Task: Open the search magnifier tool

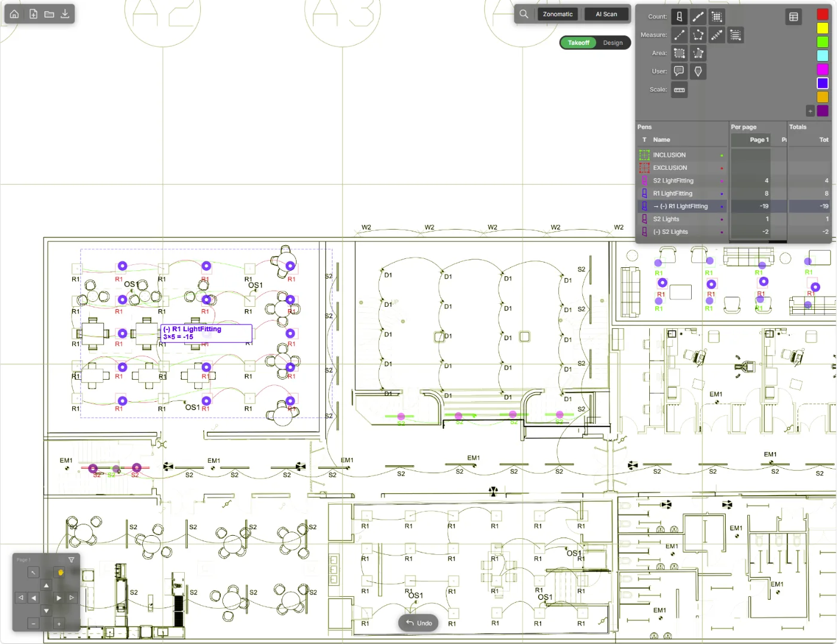Action: [524, 14]
